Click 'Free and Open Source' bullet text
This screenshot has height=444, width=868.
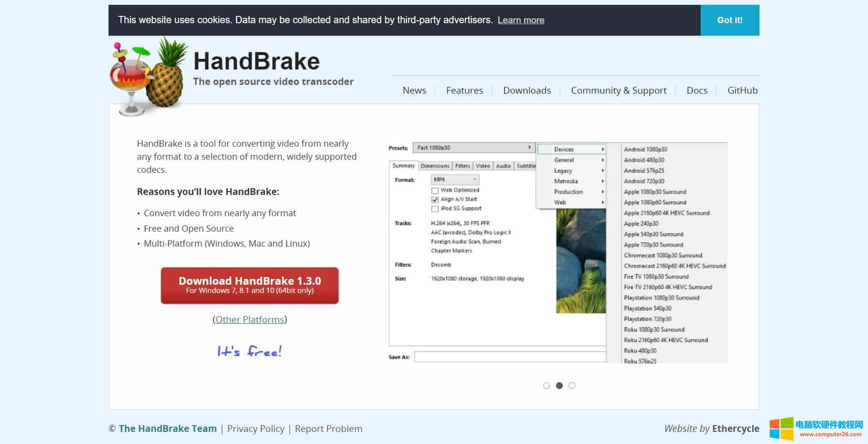[189, 229]
